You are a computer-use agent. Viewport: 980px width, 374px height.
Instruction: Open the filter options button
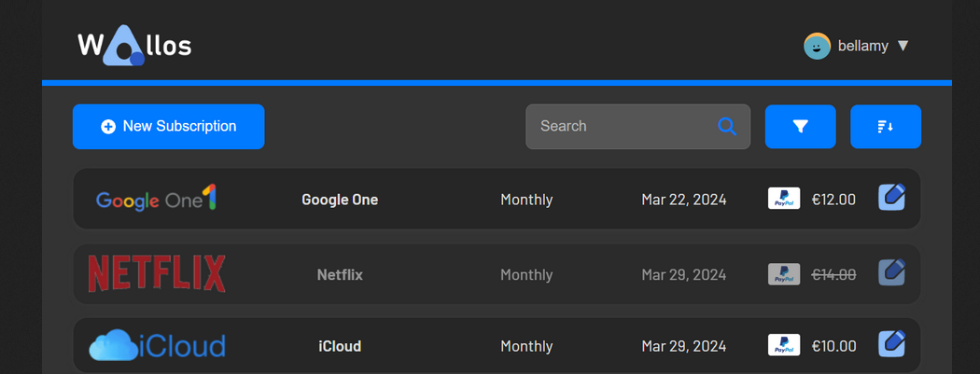coord(800,127)
